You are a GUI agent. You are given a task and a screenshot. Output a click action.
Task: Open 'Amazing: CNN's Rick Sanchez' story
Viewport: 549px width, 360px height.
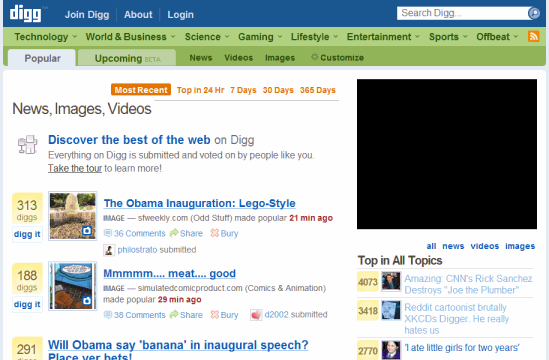468,284
